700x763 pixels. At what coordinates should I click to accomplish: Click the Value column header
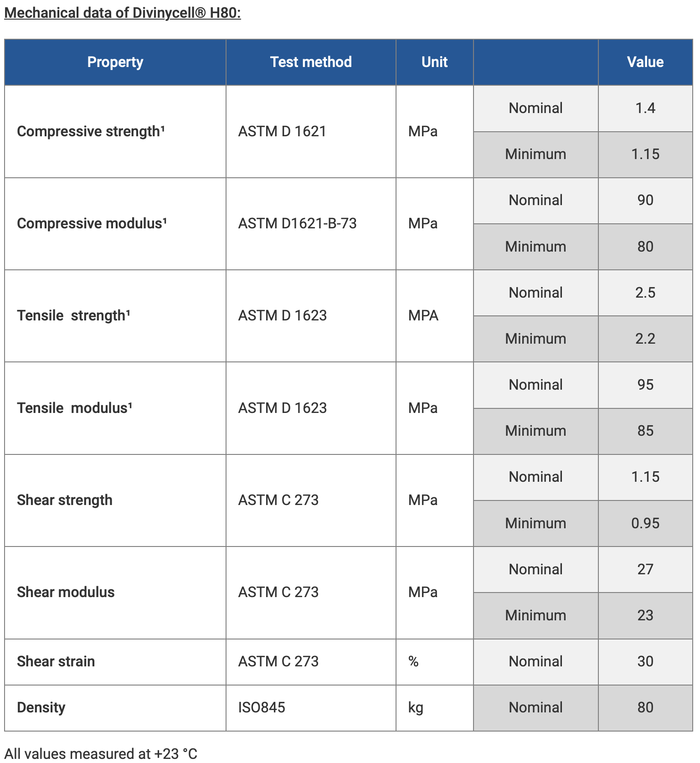pyautogui.click(x=645, y=62)
